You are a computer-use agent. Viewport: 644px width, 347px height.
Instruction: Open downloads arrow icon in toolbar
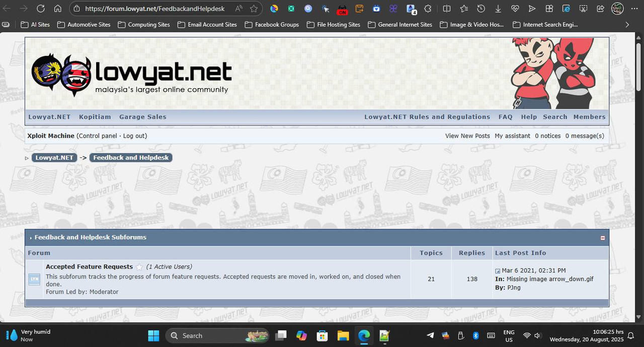pyautogui.click(x=498, y=9)
